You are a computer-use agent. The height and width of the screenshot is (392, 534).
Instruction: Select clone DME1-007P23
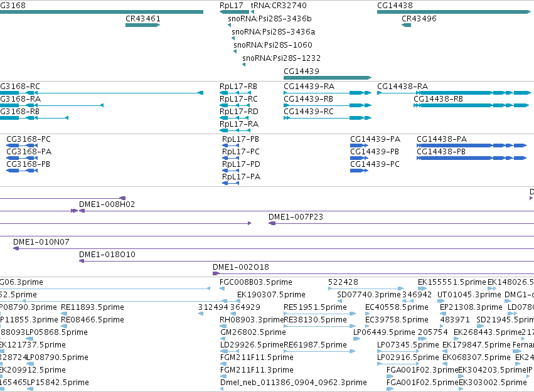pyautogui.click(x=296, y=217)
